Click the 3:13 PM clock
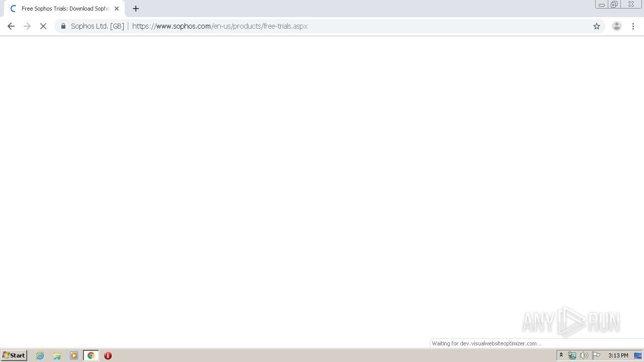This screenshot has width=644, height=362. [618, 355]
